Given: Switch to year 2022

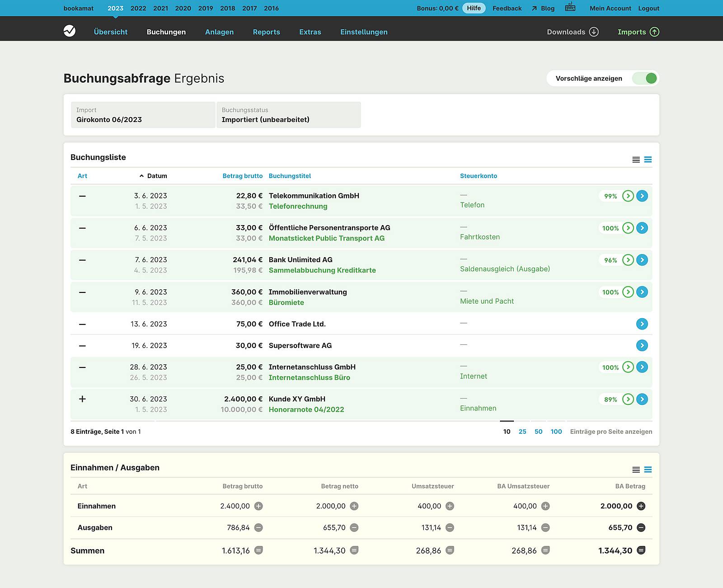Looking at the screenshot, I should (138, 8).
